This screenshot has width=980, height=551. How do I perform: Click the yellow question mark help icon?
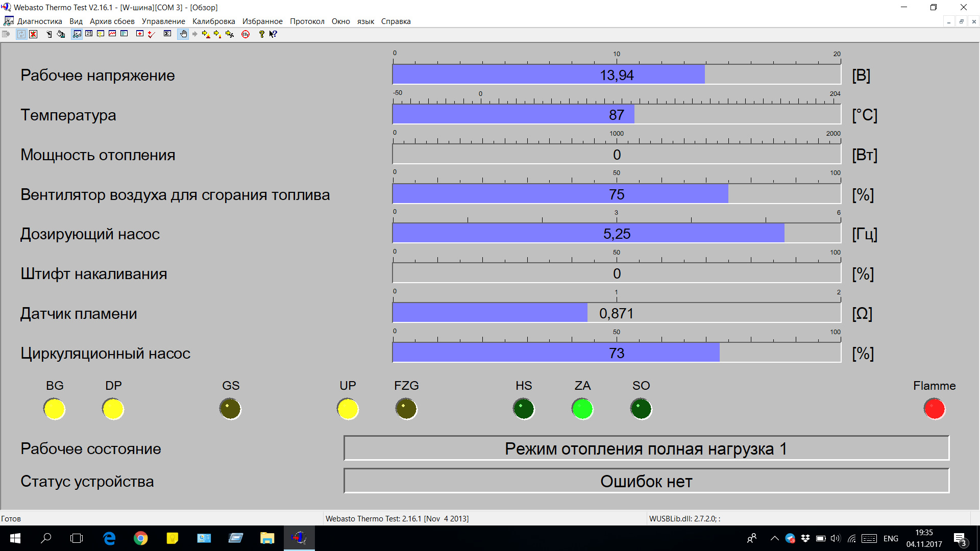click(x=261, y=34)
